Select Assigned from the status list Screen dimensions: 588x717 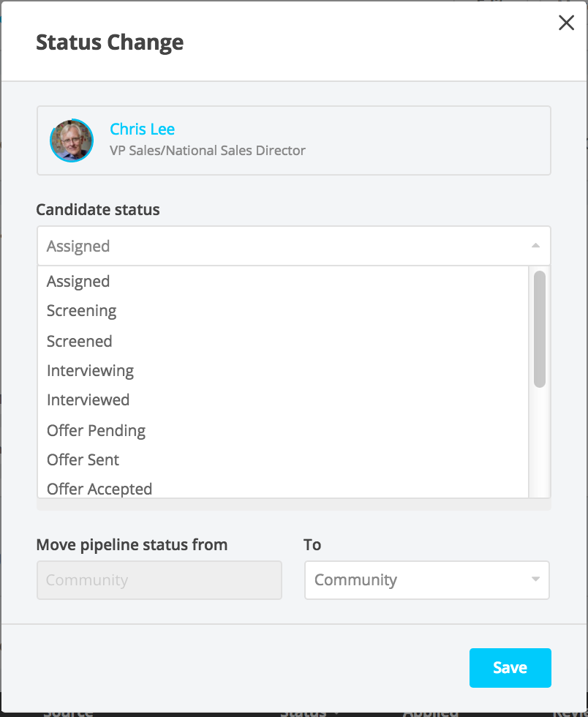point(78,282)
